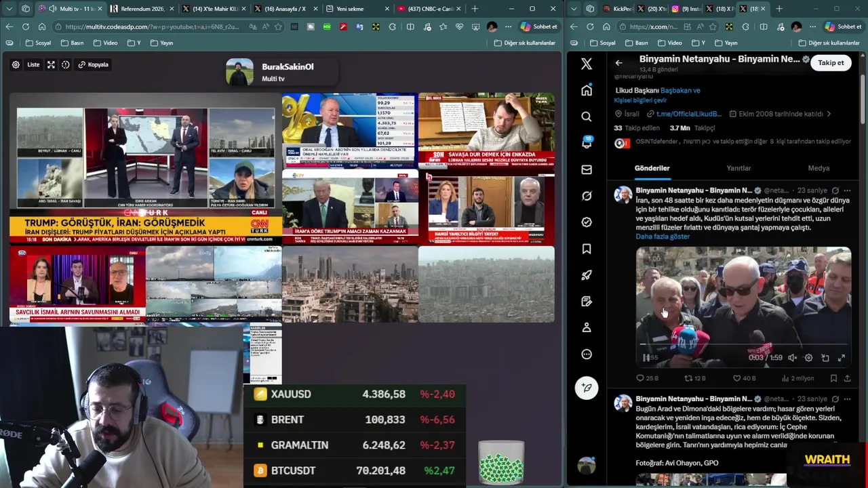Viewport: 868px width, 488px height.
Task: View first tweet analytics 2 milyon
Action: point(797,378)
